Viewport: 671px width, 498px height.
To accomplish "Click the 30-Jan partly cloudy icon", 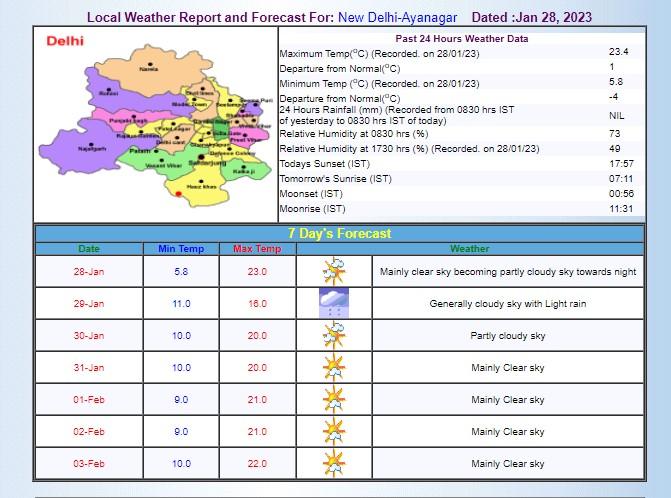I will 332,336.
